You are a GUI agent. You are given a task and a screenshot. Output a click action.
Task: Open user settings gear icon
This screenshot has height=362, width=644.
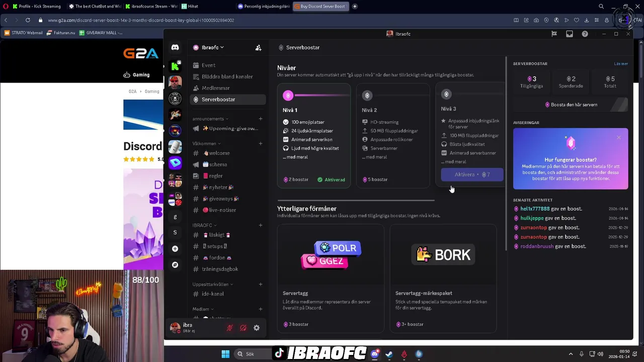click(257, 328)
